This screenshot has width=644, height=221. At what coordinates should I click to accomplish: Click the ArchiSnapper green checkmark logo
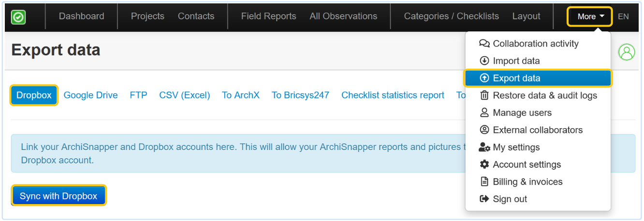[18, 17]
